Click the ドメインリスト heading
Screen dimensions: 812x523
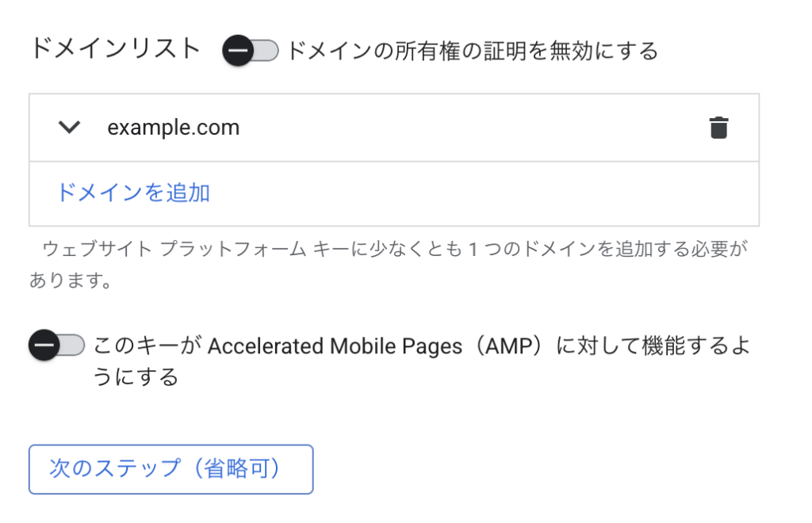tap(116, 49)
